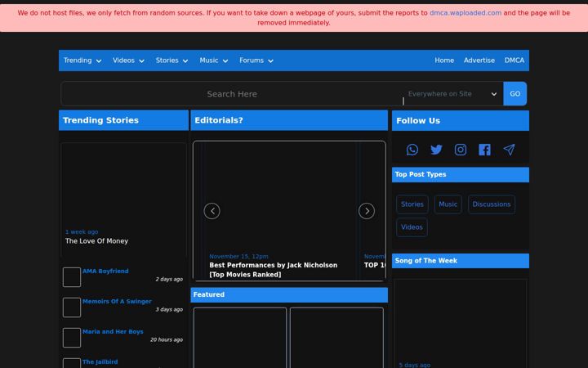
Task: Click the Trending Stories heading
Action: coord(100,120)
